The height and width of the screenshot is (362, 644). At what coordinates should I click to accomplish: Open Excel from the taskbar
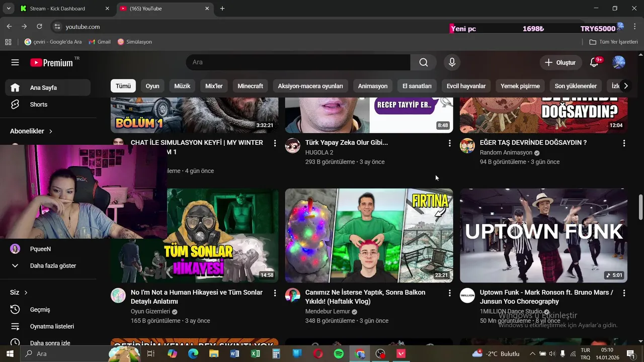click(x=256, y=353)
